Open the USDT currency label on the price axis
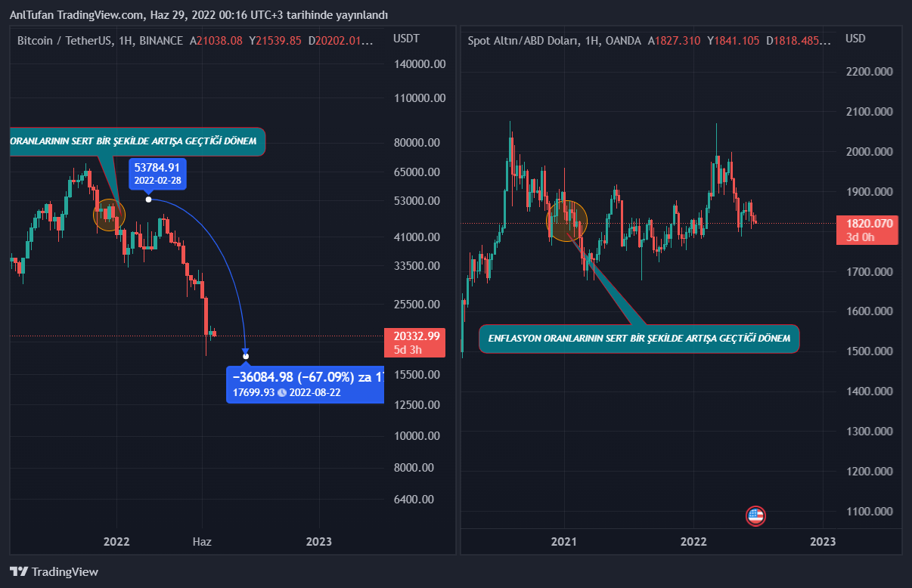This screenshot has height=588, width=912. [x=406, y=39]
